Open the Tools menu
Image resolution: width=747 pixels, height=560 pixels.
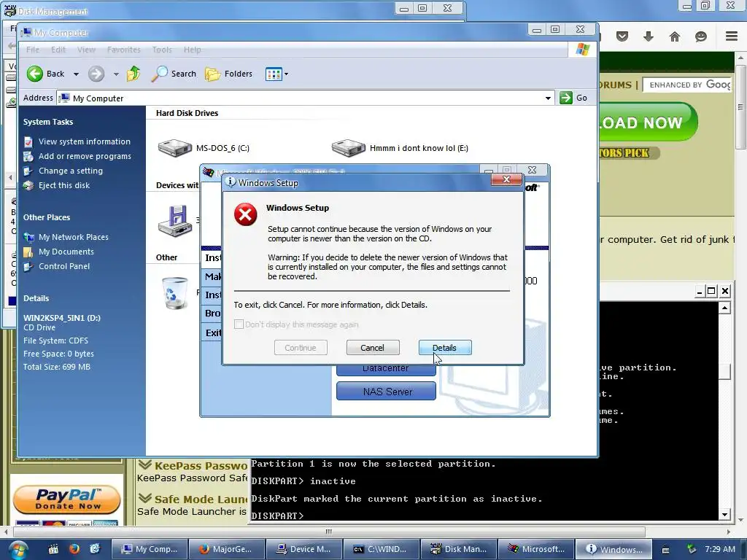click(162, 50)
